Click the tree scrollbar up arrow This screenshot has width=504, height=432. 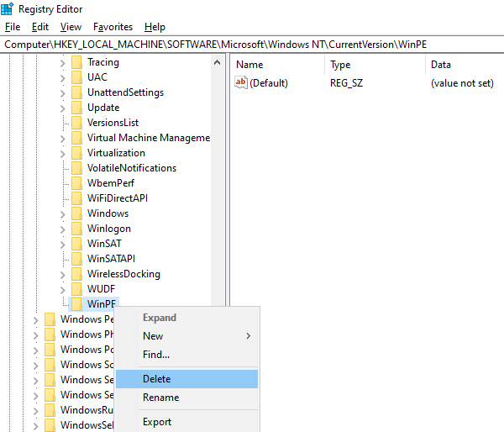click(x=218, y=62)
